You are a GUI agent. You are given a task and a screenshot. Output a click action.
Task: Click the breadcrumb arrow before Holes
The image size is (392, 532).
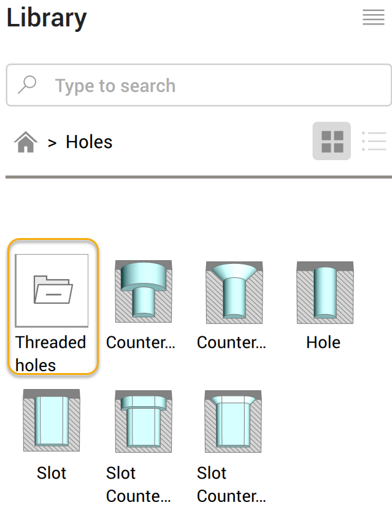click(52, 143)
